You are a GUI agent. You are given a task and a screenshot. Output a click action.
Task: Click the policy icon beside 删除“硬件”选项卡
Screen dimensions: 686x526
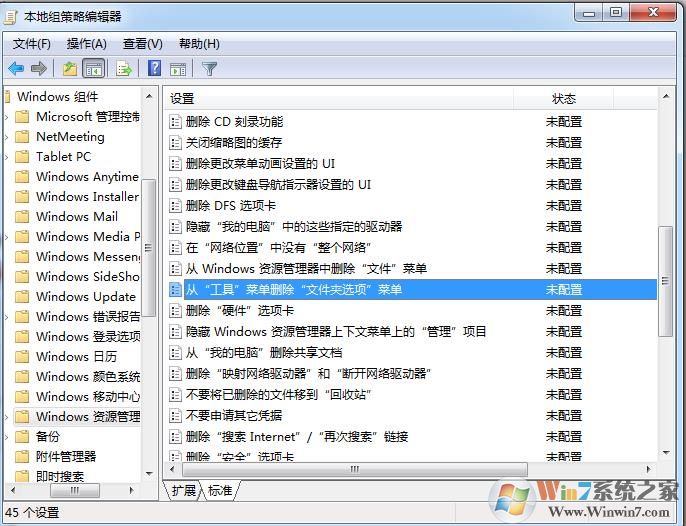(175, 311)
